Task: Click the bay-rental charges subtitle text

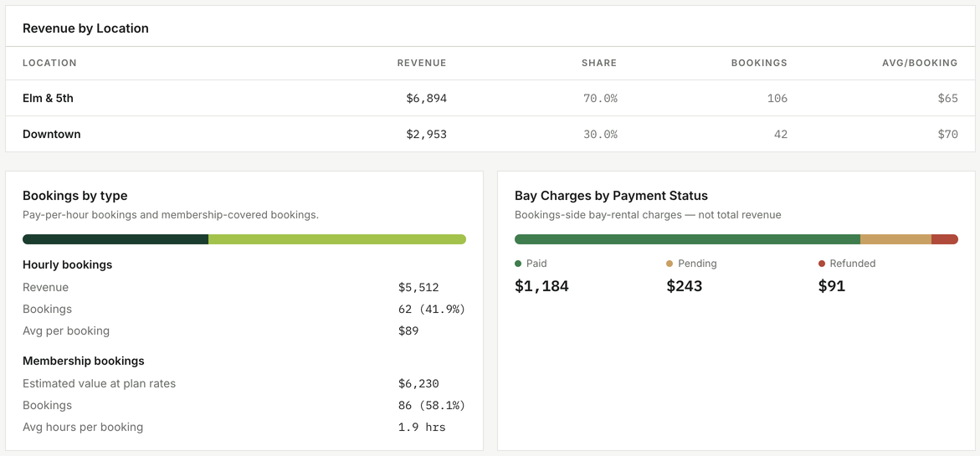Action: click(x=648, y=215)
